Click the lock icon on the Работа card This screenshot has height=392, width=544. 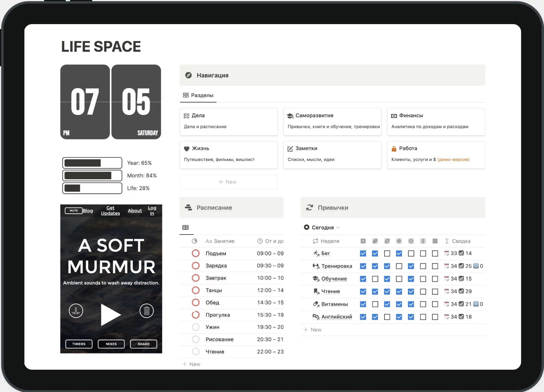pos(394,148)
